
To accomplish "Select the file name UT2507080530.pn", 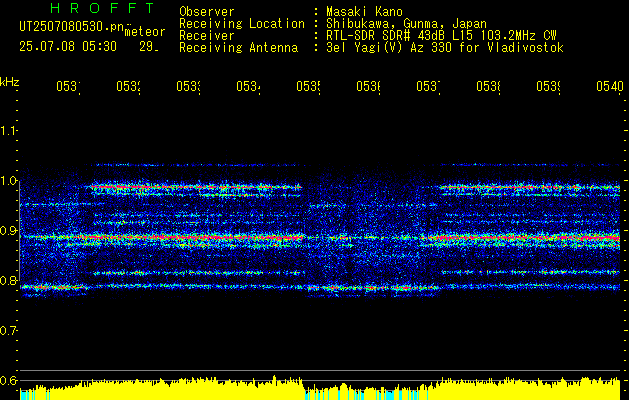I will coord(72,26).
